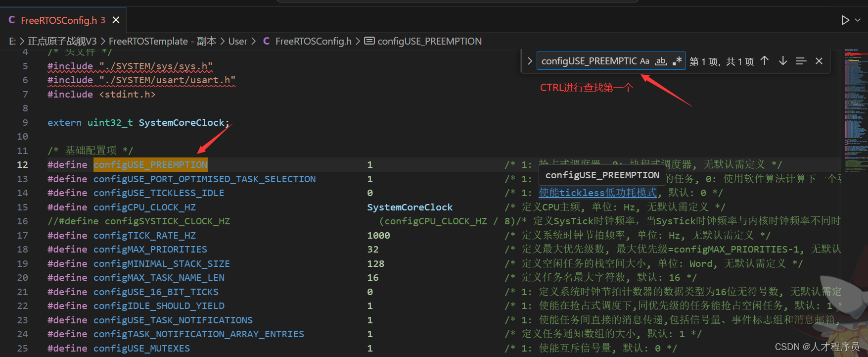868x357 pixels.
Task: Toggle Use Regular Expression in find widget
Action: click(677, 61)
